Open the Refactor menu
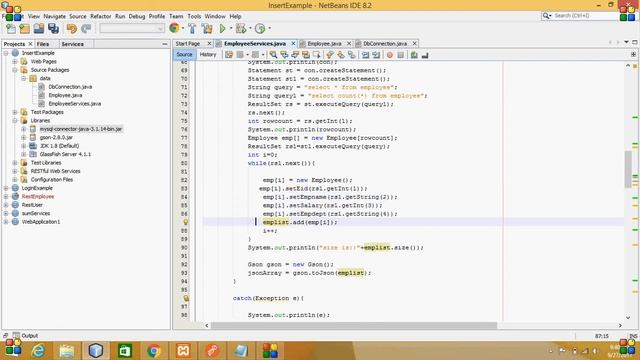Viewport: 640px width, 360px height. point(100,16)
